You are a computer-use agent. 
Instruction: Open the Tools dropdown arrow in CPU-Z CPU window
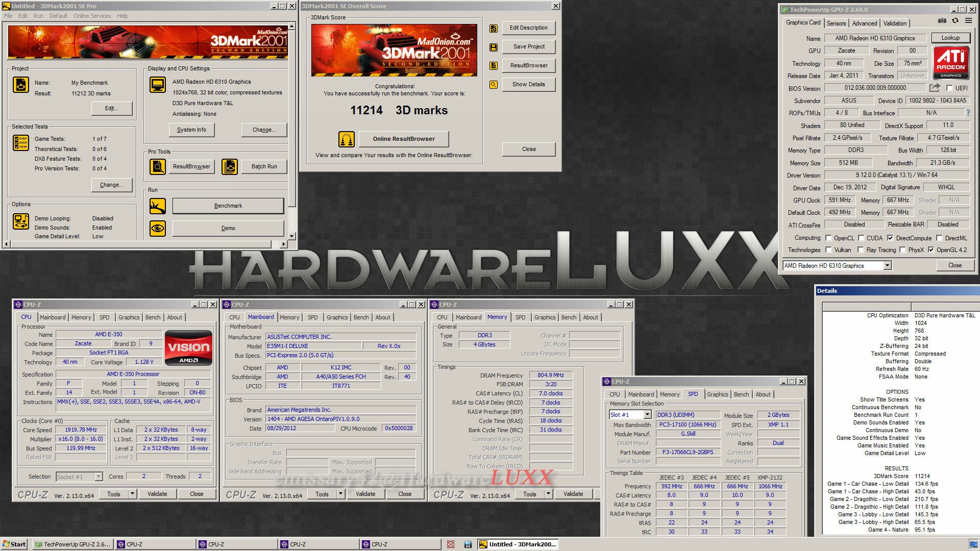click(x=132, y=494)
